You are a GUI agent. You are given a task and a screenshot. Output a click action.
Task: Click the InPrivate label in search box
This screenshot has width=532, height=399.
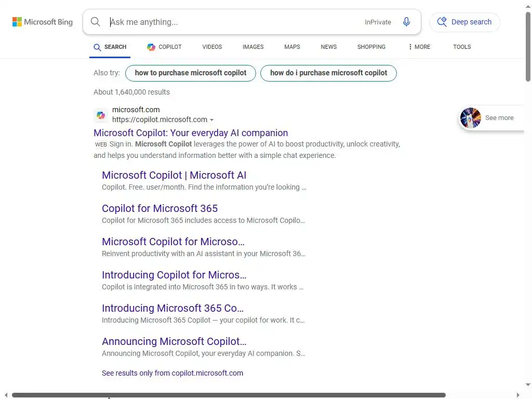[x=378, y=22]
